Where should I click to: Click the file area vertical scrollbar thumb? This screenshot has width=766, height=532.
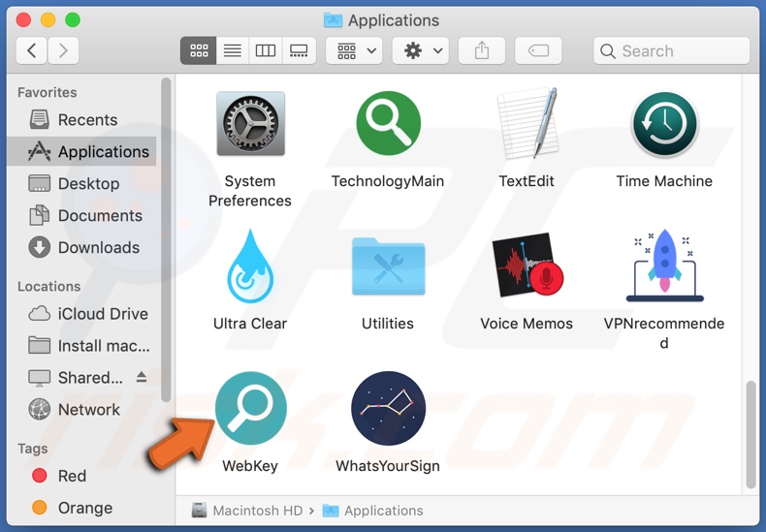pyautogui.click(x=750, y=434)
